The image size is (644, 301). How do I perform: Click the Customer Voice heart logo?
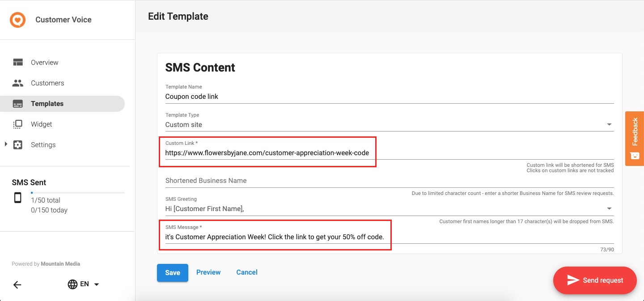pos(18,20)
